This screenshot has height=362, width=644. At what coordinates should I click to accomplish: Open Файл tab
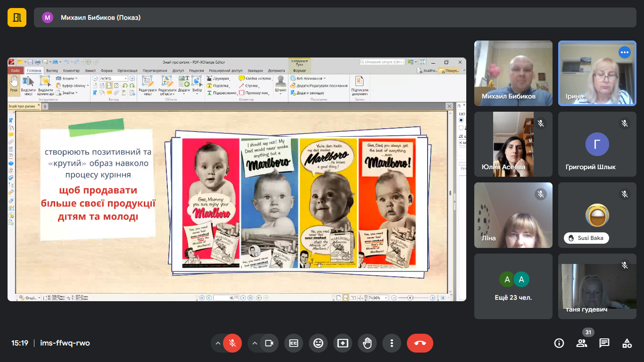click(x=15, y=70)
